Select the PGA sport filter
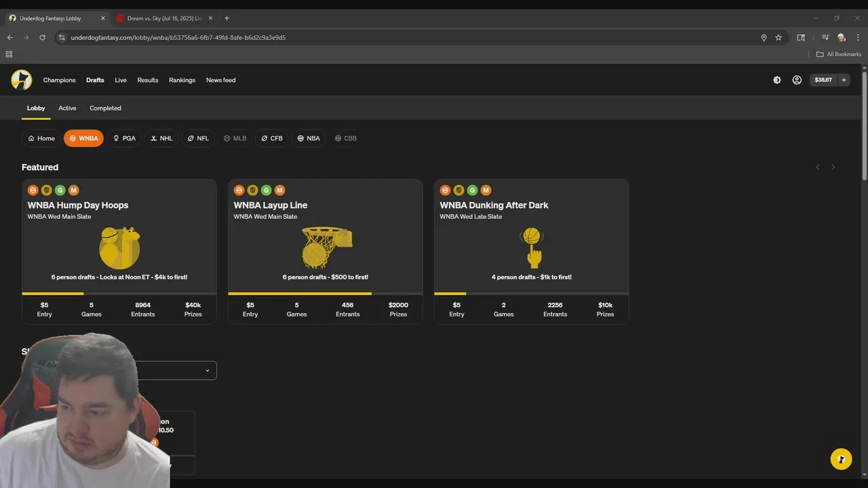Screen dimensions: 868x488 coord(124,138)
